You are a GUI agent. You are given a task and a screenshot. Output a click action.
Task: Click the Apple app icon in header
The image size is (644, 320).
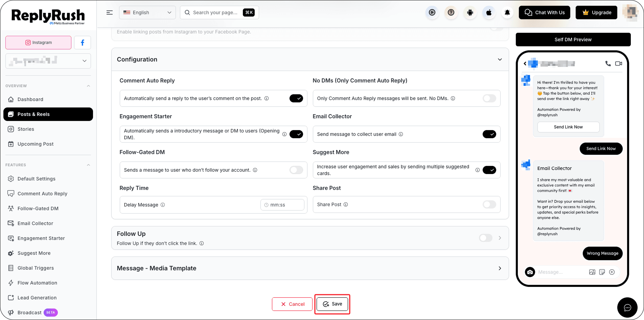click(489, 13)
